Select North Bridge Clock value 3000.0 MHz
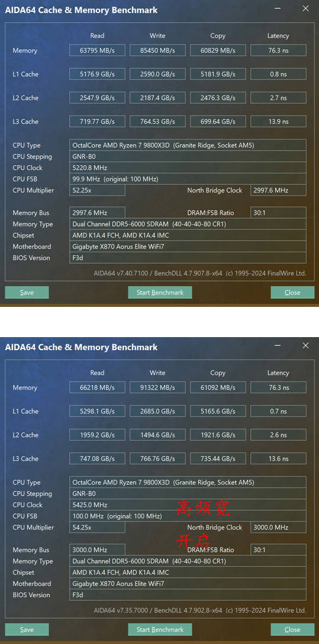The image size is (319, 644). [278, 527]
